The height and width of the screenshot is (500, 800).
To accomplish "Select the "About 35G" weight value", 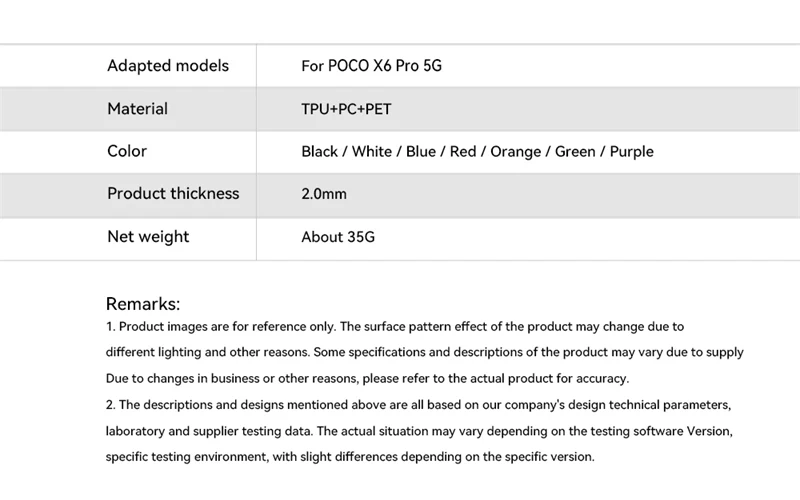I will 338,237.
